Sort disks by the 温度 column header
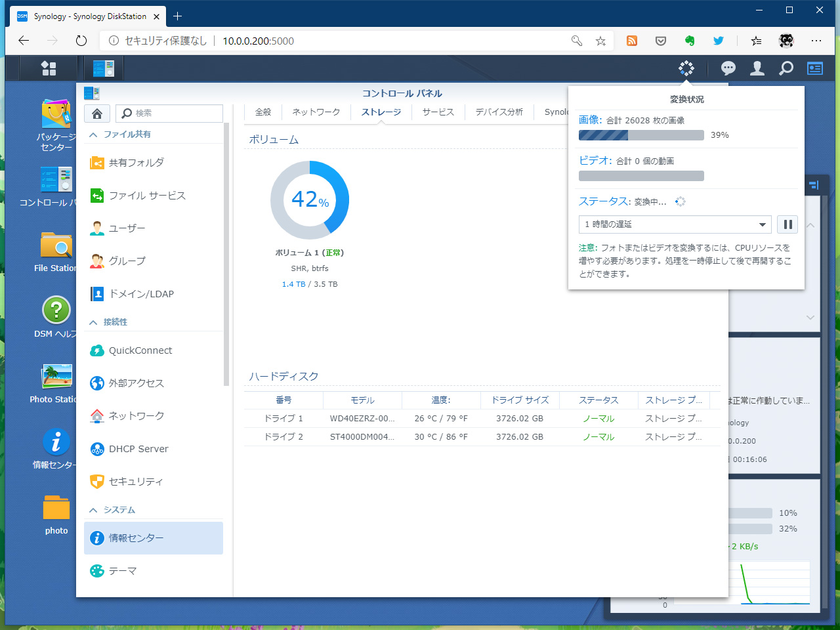The height and width of the screenshot is (630, 840). (441, 400)
